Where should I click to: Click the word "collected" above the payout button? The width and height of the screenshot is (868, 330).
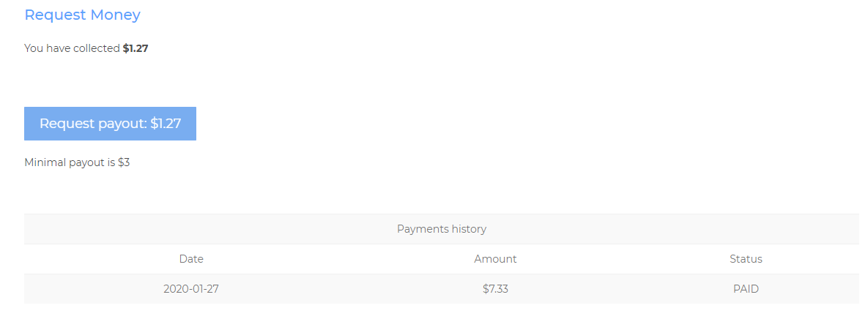[x=96, y=48]
